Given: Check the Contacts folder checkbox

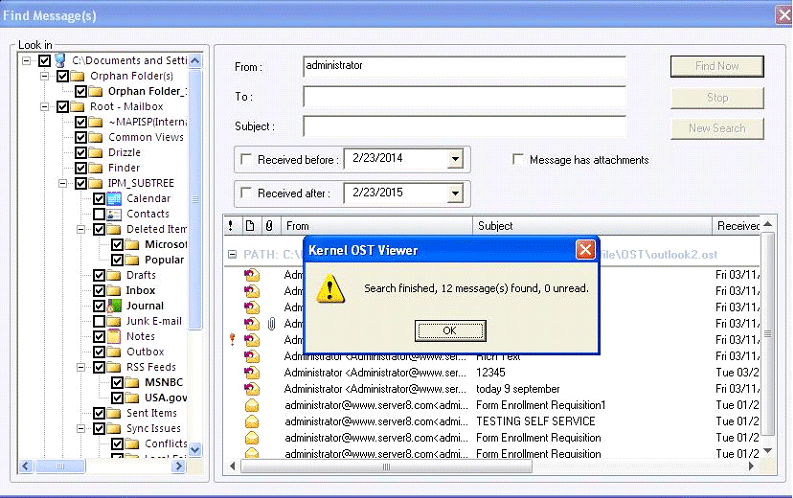Looking at the screenshot, I should pyautogui.click(x=99, y=214).
